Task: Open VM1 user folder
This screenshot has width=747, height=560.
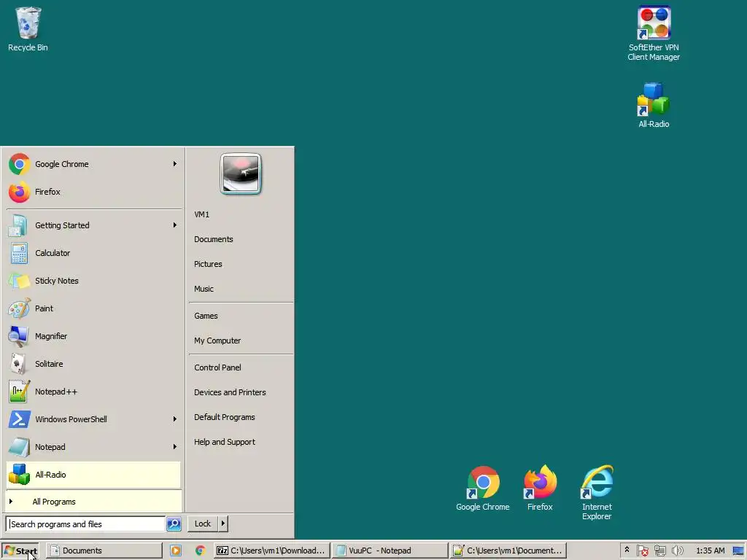Action: coord(201,214)
